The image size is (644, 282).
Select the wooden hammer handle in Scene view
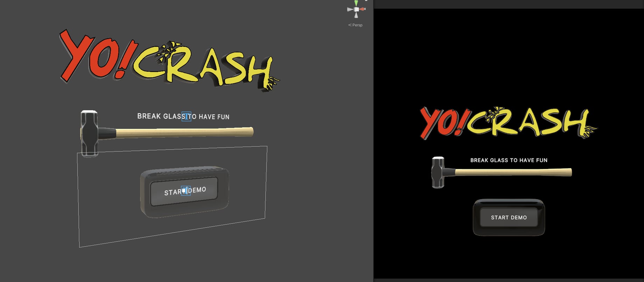(x=184, y=133)
